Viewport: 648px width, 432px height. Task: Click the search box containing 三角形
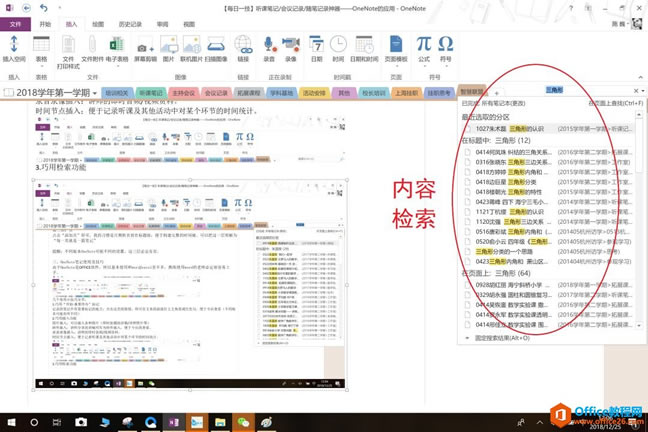554,90
